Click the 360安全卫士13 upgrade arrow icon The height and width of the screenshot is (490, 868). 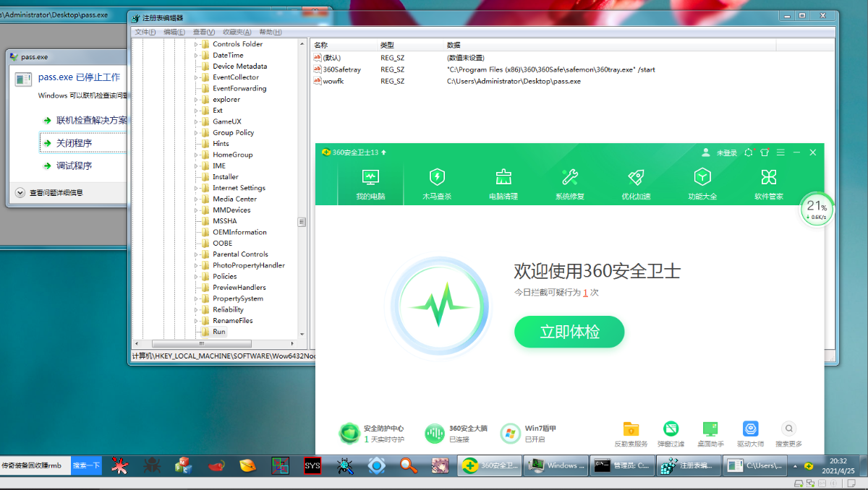pyautogui.click(x=383, y=152)
